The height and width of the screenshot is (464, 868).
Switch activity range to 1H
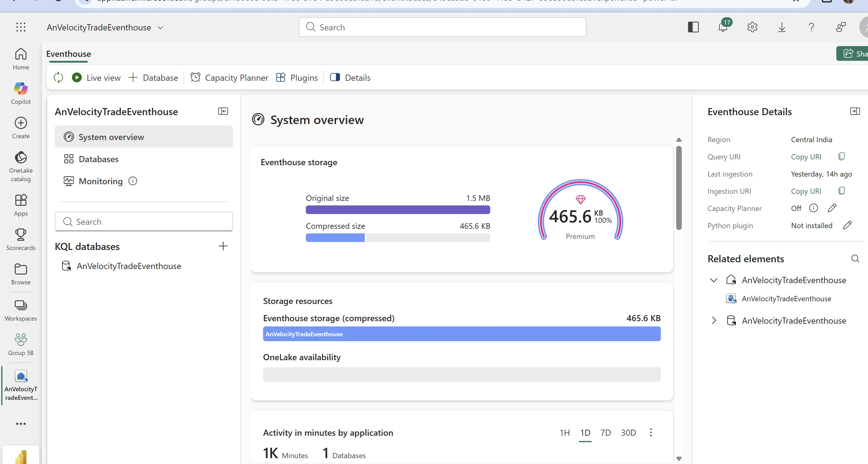click(565, 433)
